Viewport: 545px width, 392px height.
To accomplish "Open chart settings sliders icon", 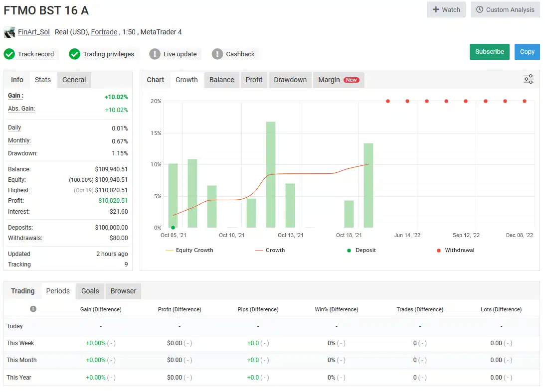I will pyautogui.click(x=529, y=79).
